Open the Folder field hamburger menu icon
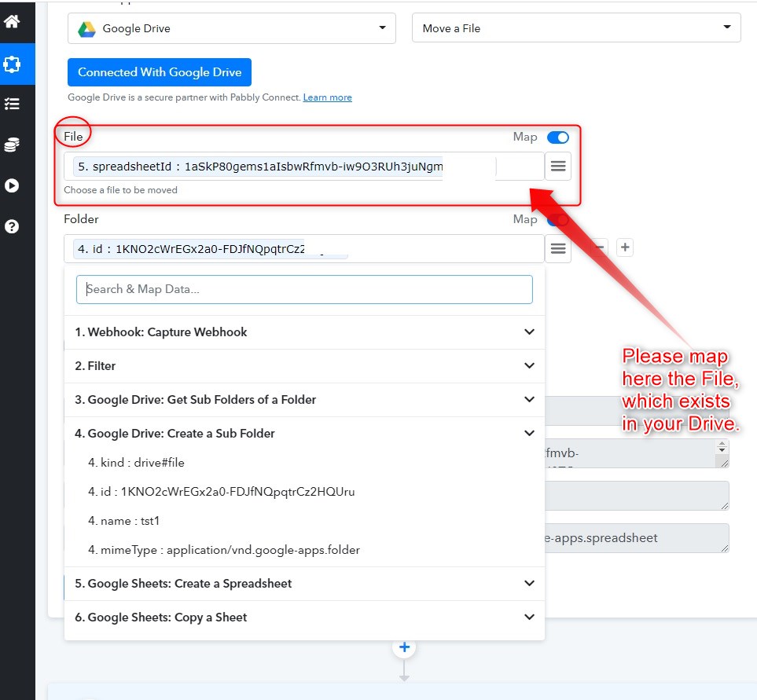The image size is (757, 700). 558,248
